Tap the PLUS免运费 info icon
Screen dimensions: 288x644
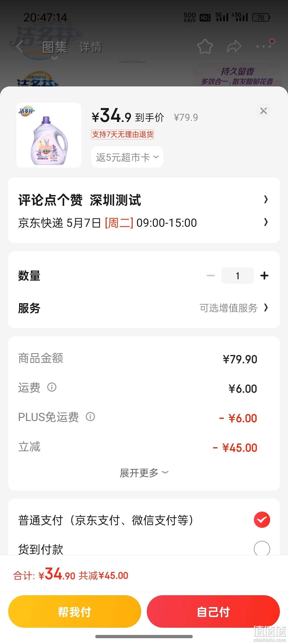point(90,417)
